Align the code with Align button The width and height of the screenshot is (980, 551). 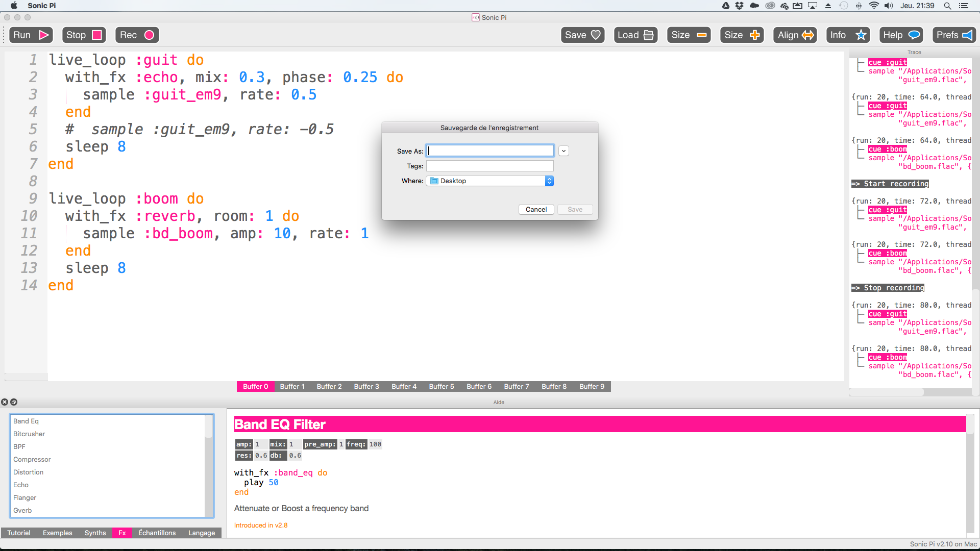coord(795,35)
